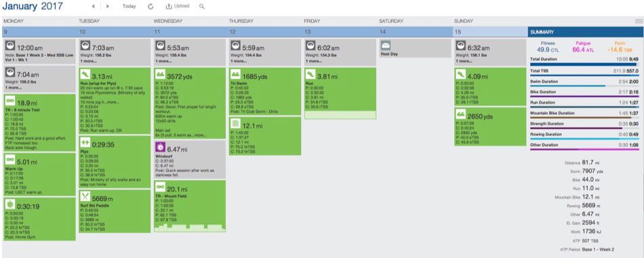Expand '1 more...' on Tuesday weight metric
The height and width of the screenshot is (258, 644).
click(88, 61)
